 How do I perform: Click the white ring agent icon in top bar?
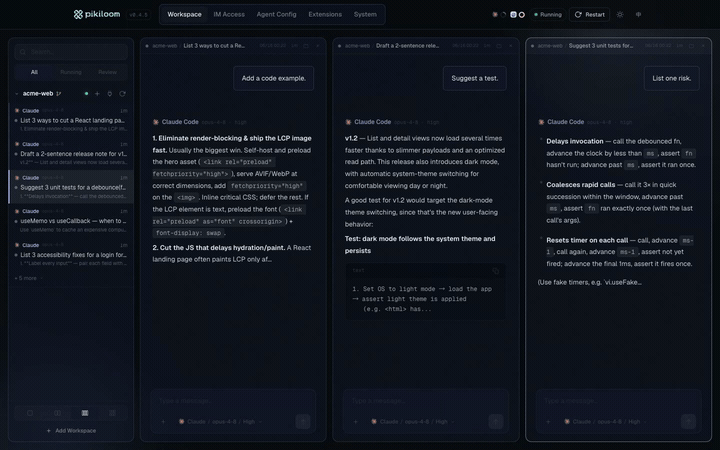pos(522,15)
